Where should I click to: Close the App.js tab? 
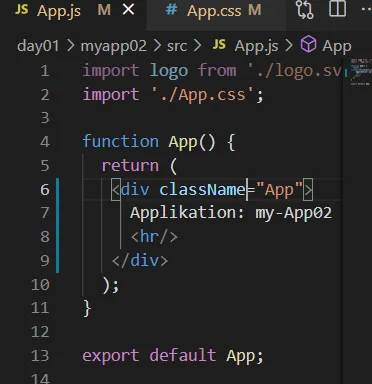(x=128, y=10)
